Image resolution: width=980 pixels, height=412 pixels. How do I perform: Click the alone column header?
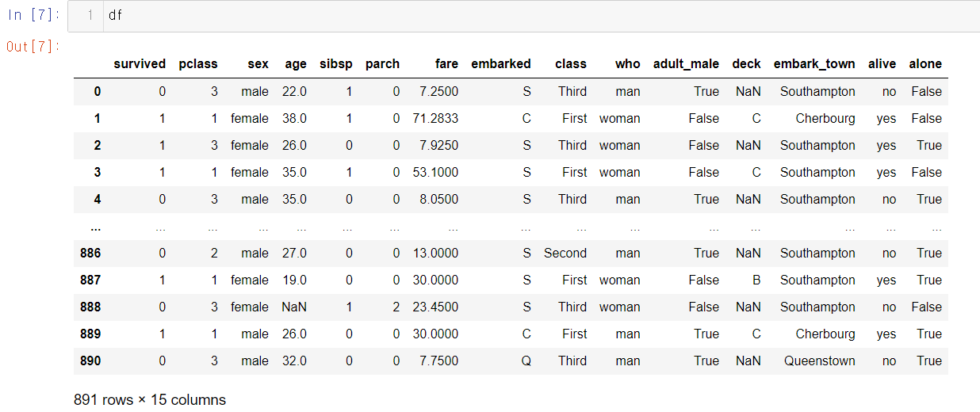click(x=925, y=64)
